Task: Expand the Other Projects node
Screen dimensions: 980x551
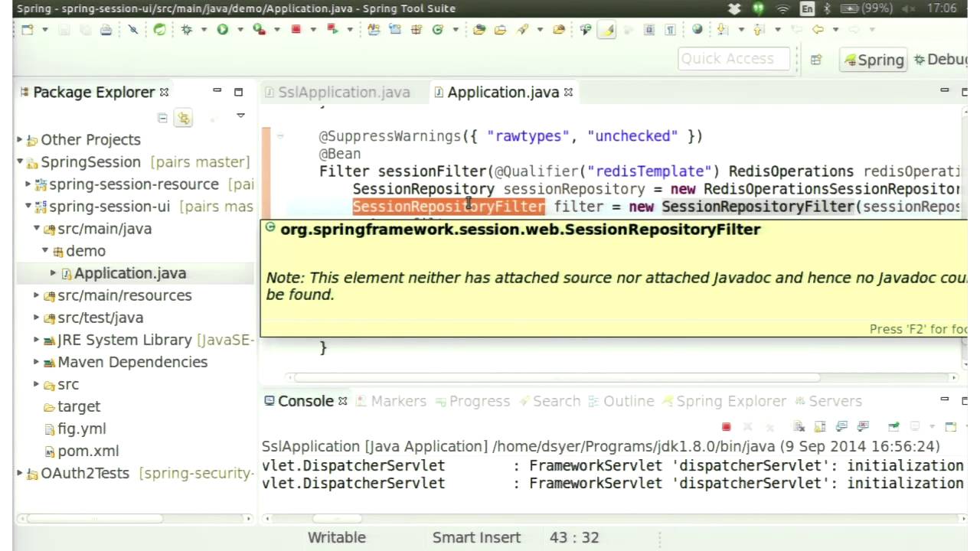Action: 20,140
